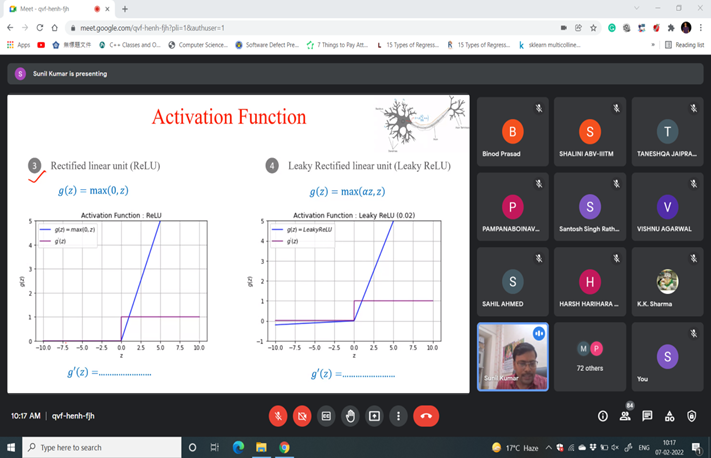Show the people list with 84 badge

(625, 416)
